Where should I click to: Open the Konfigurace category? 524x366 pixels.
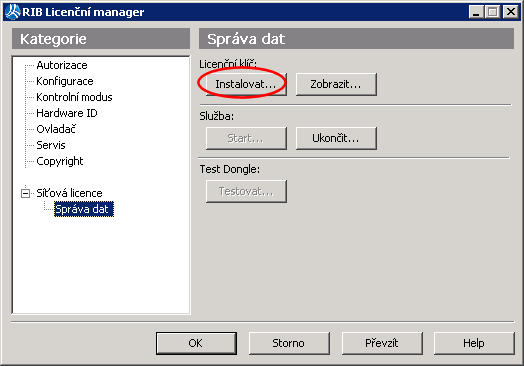(65, 81)
